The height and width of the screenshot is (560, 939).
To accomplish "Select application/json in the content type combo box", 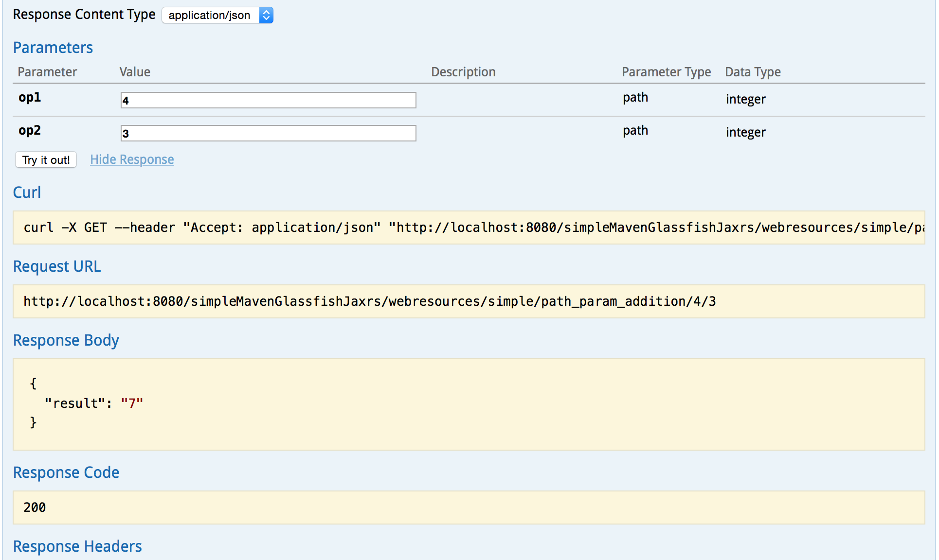I will tap(210, 15).
